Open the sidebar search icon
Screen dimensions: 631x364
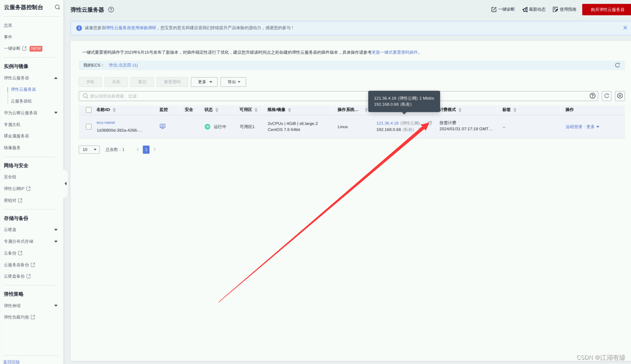pos(57,7)
